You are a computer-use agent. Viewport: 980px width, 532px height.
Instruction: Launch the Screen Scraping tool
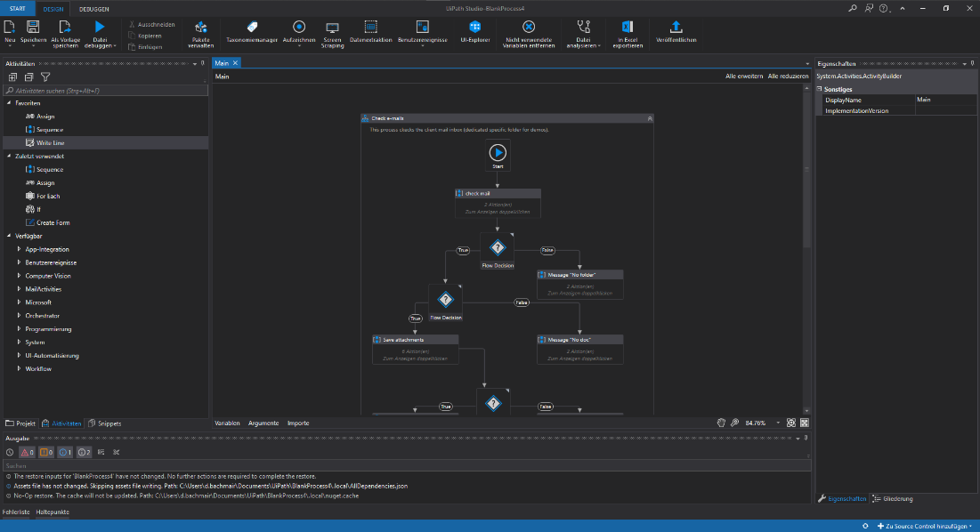[333, 35]
